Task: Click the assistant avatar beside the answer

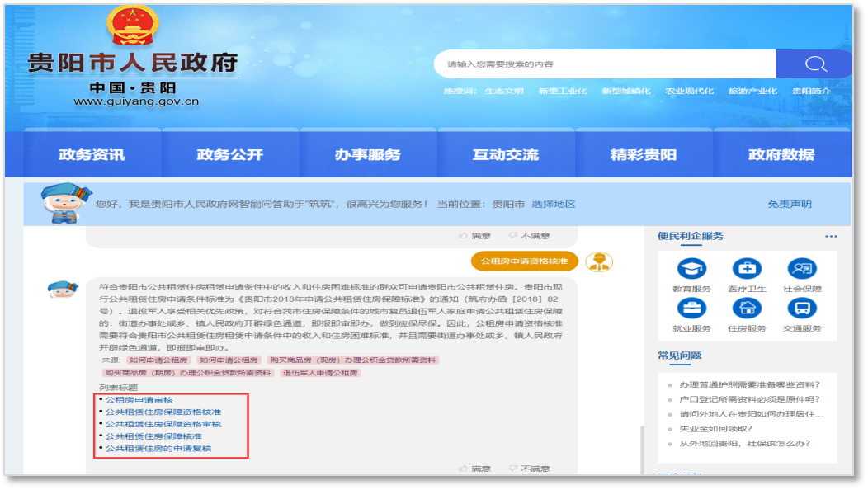Action: (63, 290)
